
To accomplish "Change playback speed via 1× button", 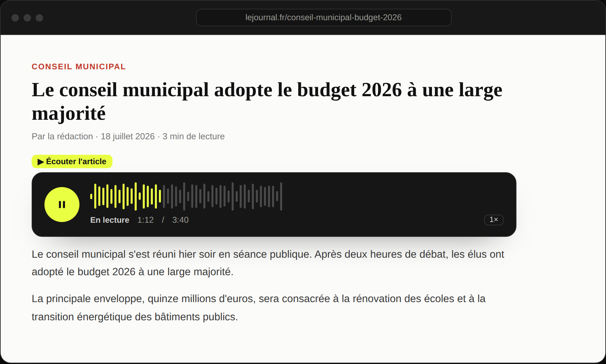I will pos(494,220).
